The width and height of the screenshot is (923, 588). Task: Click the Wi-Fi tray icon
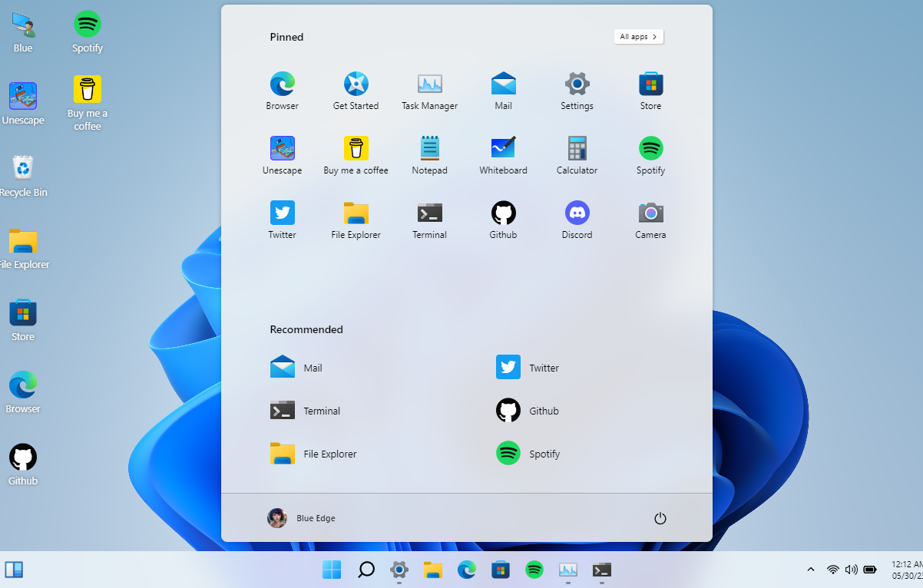(833, 570)
